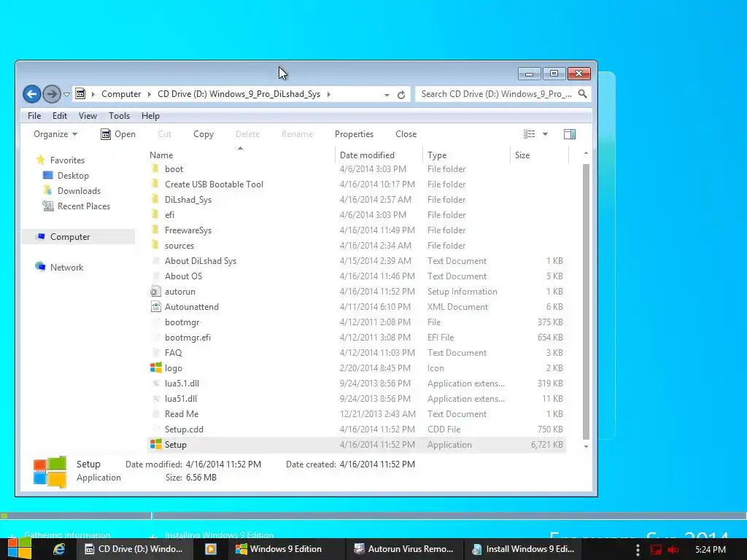Click the scrollbar down arrow in file list
This screenshot has height=560, width=747.
coord(586,446)
